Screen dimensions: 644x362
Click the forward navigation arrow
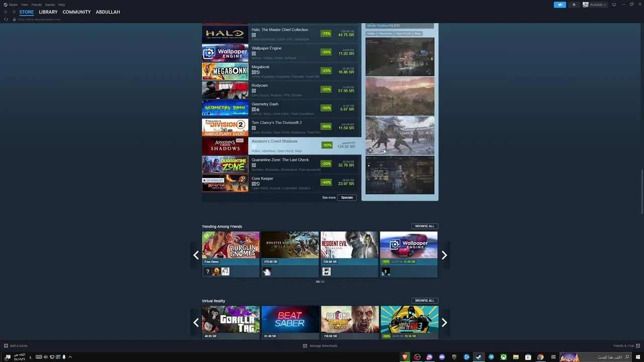click(x=14, y=12)
